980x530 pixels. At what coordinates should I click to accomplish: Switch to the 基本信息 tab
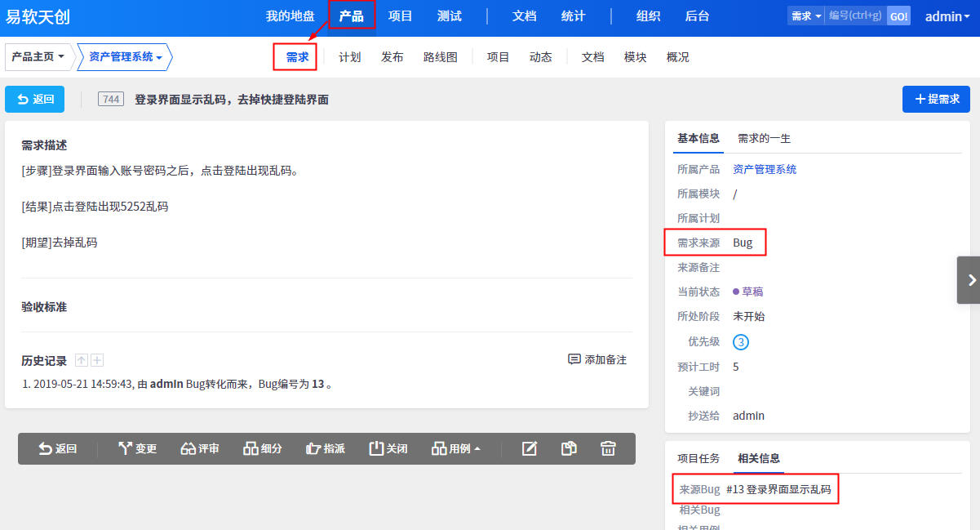698,138
